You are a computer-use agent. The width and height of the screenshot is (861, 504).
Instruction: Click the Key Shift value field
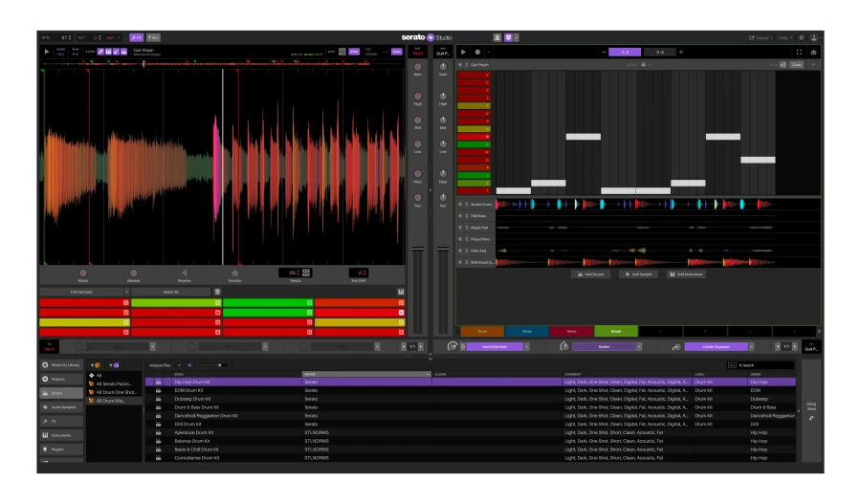point(359,273)
